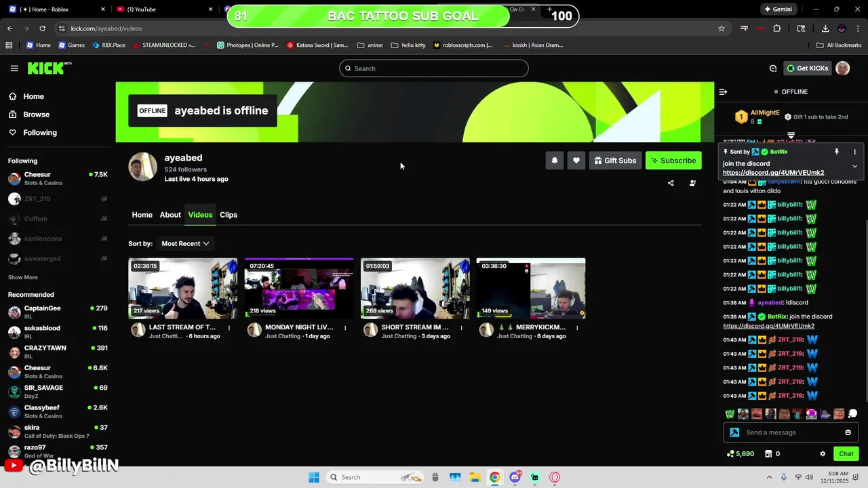Screen dimensions: 868x488
Task: Open options menu for MONDAY NIGHT video
Action: point(345,328)
